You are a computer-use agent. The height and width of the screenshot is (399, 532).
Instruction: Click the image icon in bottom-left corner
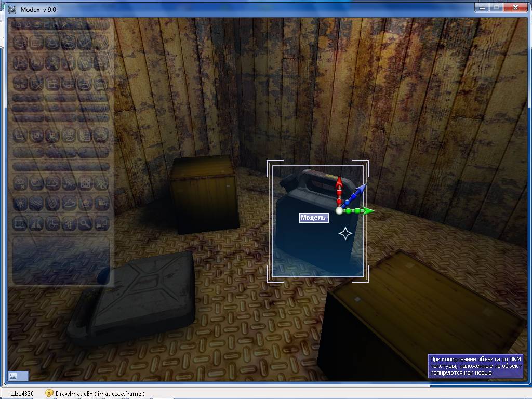pos(13,376)
